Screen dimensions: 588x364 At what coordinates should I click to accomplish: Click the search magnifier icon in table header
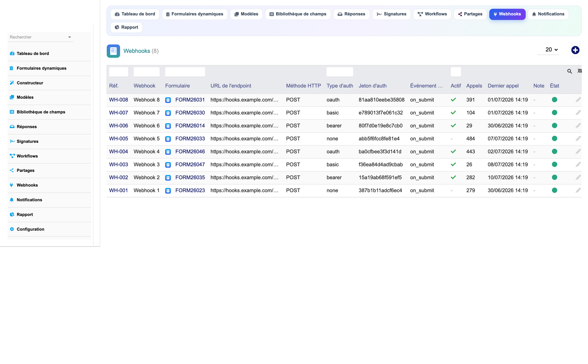point(569,71)
